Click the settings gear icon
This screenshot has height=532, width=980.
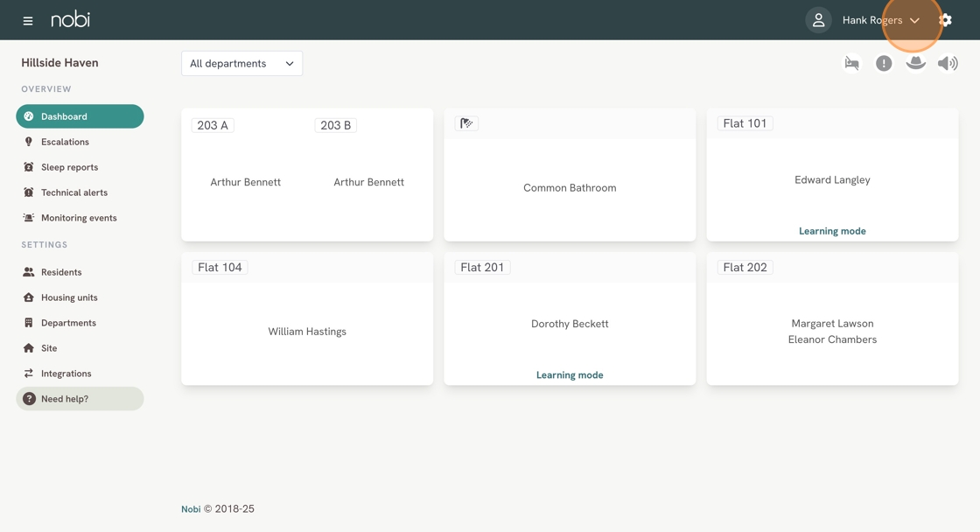pyautogui.click(x=945, y=20)
